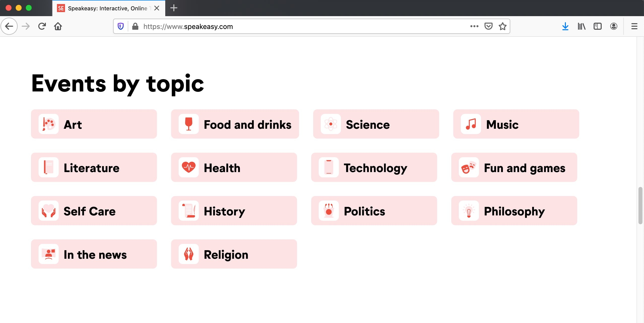This screenshot has height=323, width=644.
Task: Click the URL address field
Action: tap(302, 26)
